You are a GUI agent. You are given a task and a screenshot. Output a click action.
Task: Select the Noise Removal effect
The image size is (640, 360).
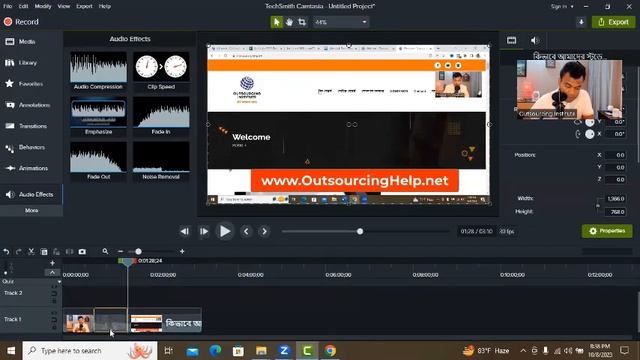161,161
